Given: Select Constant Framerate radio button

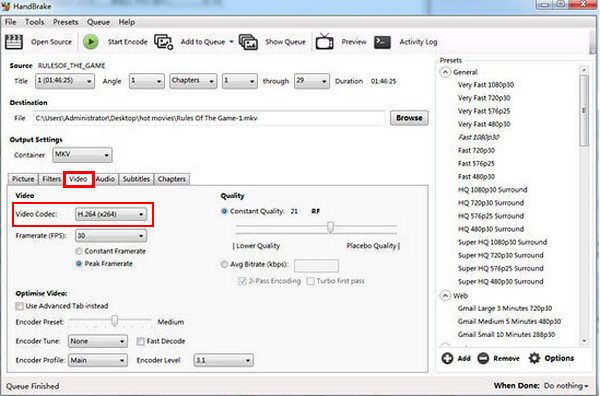Looking at the screenshot, I should pyautogui.click(x=79, y=251).
